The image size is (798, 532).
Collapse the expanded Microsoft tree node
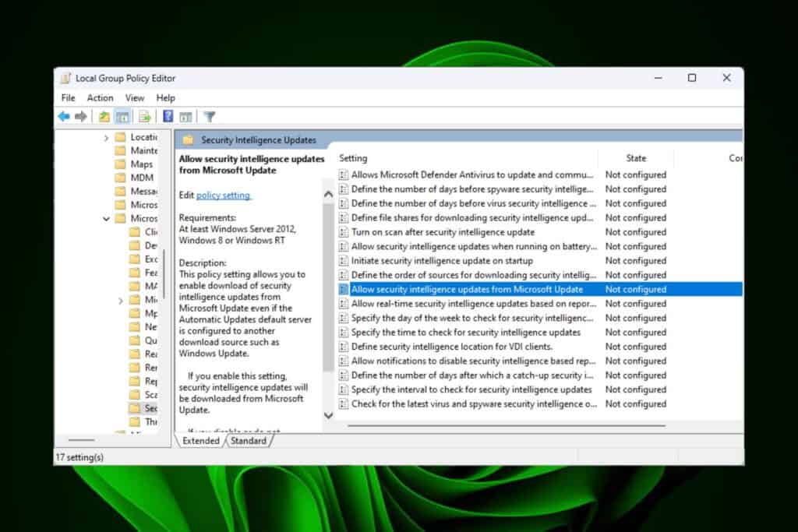click(x=107, y=219)
